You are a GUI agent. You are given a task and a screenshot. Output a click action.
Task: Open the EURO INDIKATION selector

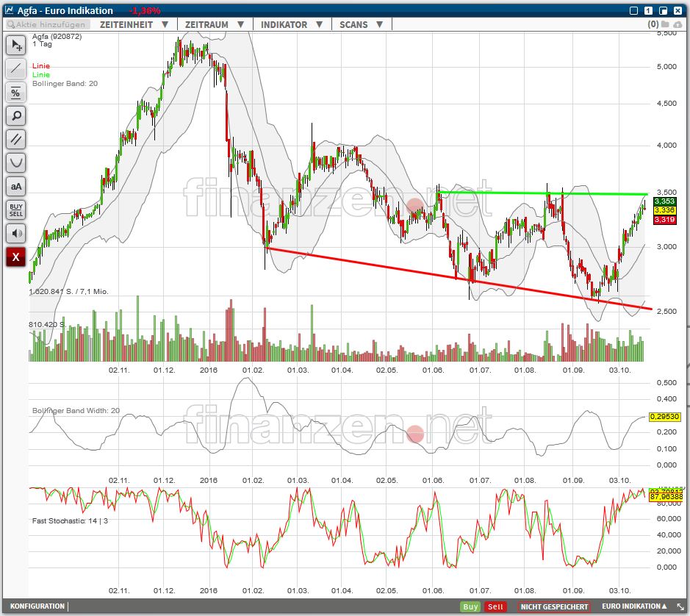point(635,606)
